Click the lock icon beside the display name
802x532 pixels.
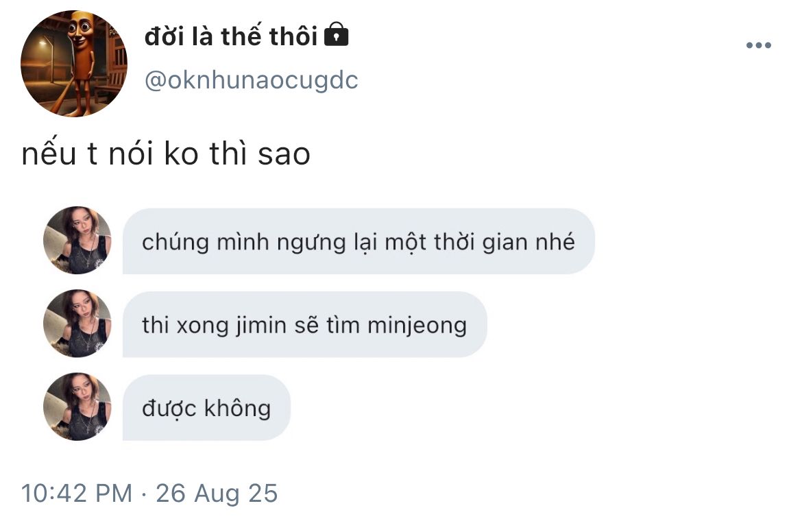pyautogui.click(x=337, y=34)
